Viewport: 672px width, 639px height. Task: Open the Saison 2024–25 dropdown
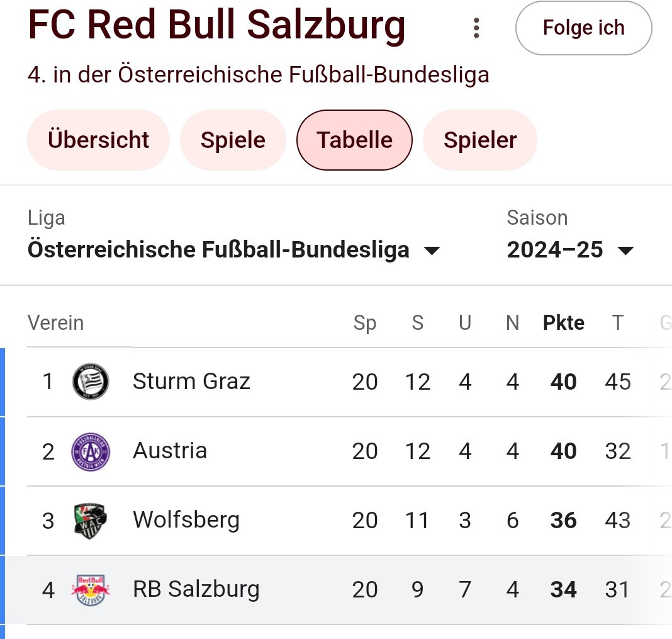tap(570, 250)
